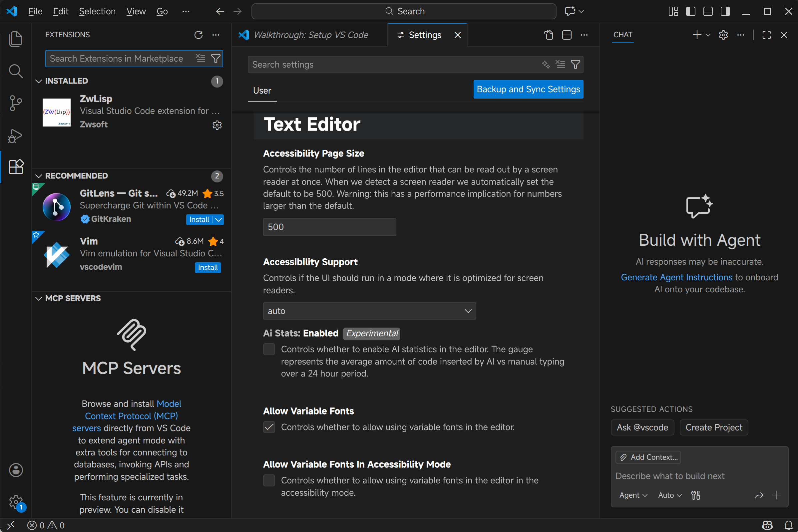Filter extensions with funnel icon

(216, 58)
